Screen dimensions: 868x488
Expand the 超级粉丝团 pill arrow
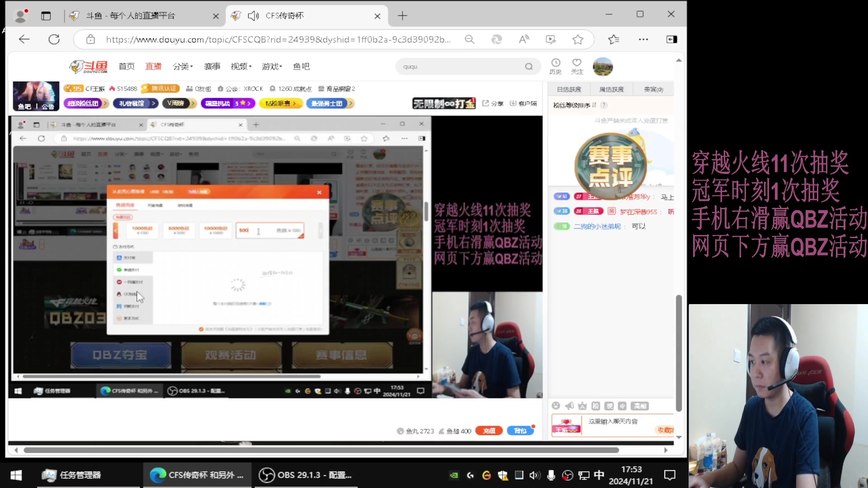105,103
